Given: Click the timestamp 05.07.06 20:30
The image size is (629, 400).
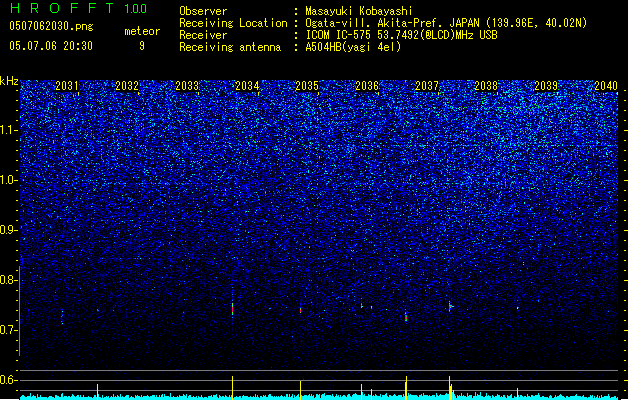Looking at the screenshot, I should [51, 46].
